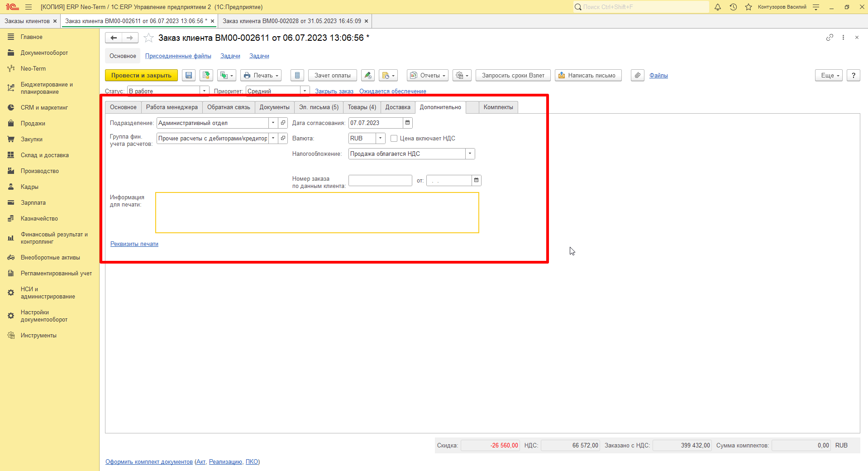Click the back navigation arrow
The image size is (868, 471).
click(x=114, y=38)
